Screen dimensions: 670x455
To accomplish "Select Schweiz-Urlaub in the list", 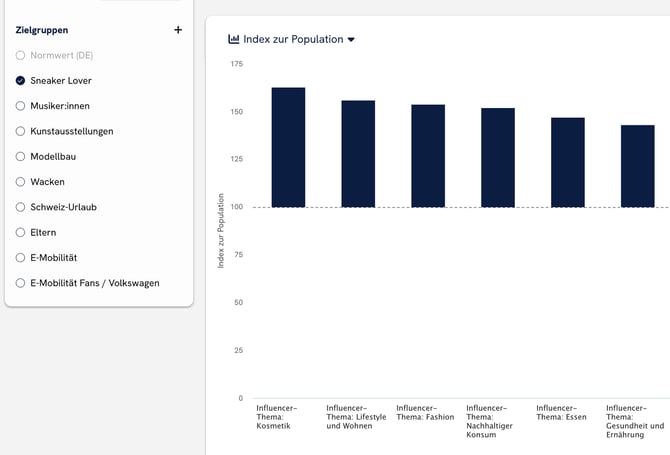I will [21, 207].
